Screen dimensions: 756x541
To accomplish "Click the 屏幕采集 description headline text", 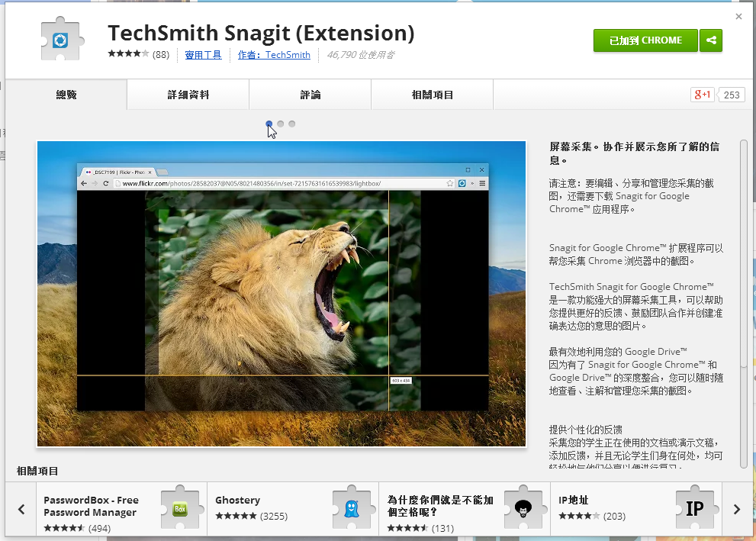I will coord(634,153).
